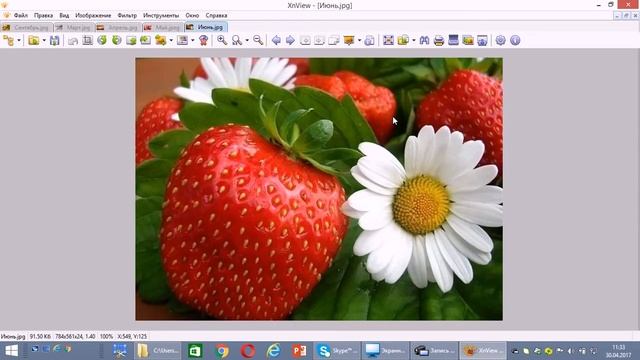Open the Инструменты menu
640x360 pixels.
pyautogui.click(x=161, y=16)
